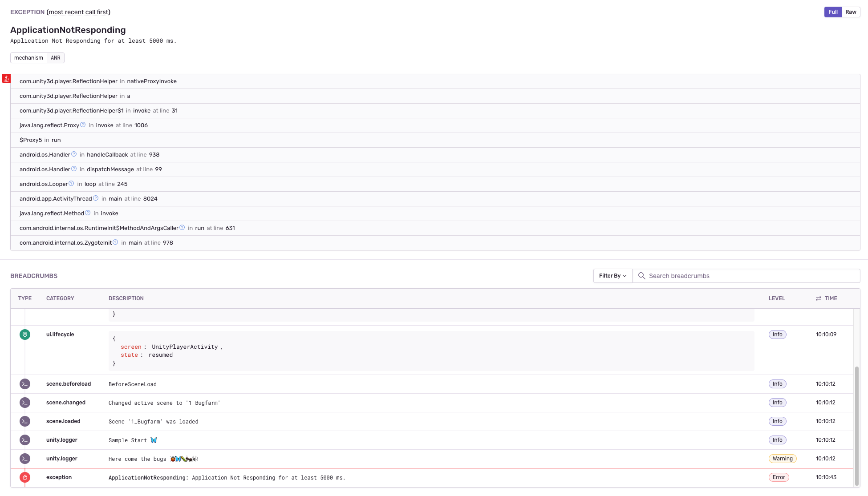Click the red exception breadcrumb icon
868x496 pixels.
point(25,477)
